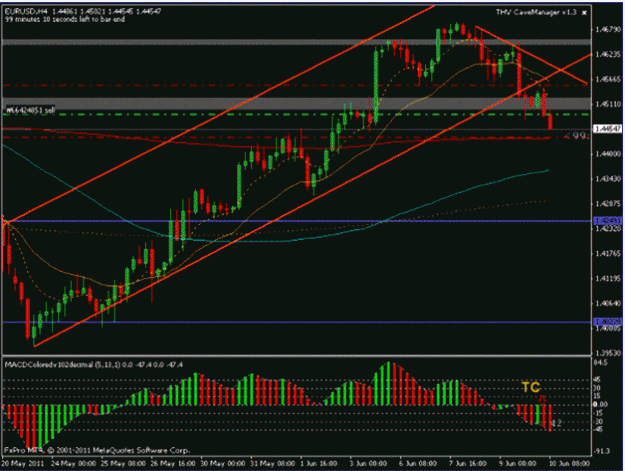The width and height of the screenshot is (625, 471).
Task: Click the 25 May 08:00 time label
Action: (123, 463)
